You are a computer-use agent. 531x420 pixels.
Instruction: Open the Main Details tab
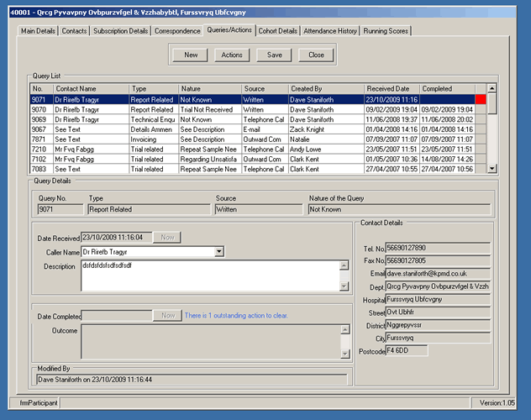[x=38, y=31]
